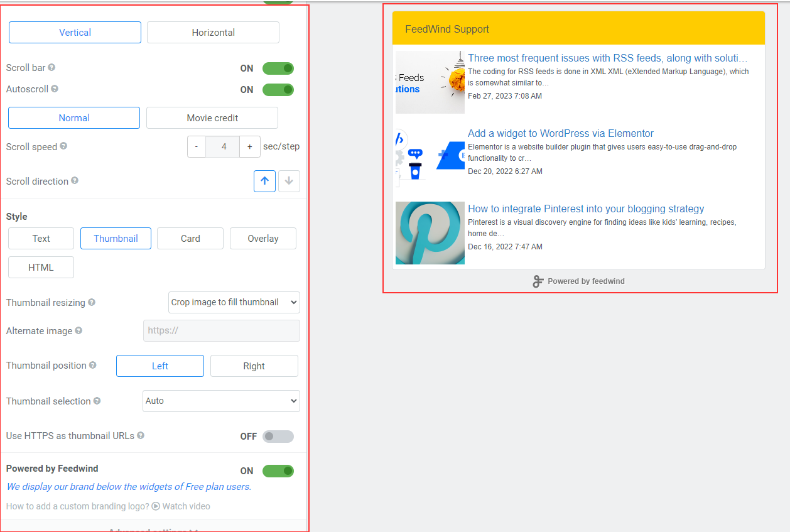Select the Overlay style
The image size is (790, 532).
point(263,239)
